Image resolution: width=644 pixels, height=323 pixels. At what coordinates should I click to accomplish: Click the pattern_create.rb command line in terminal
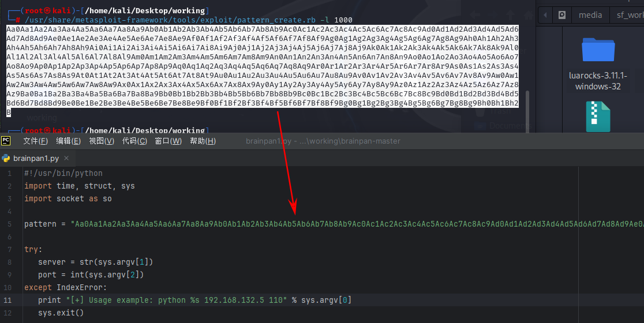(x=189, y=20)
